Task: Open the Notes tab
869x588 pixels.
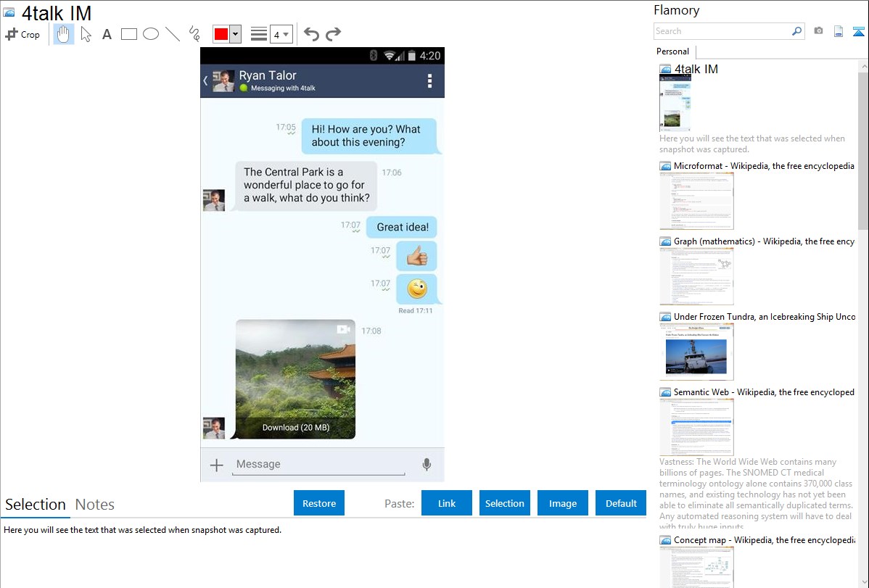Action: tap(95, 505)
